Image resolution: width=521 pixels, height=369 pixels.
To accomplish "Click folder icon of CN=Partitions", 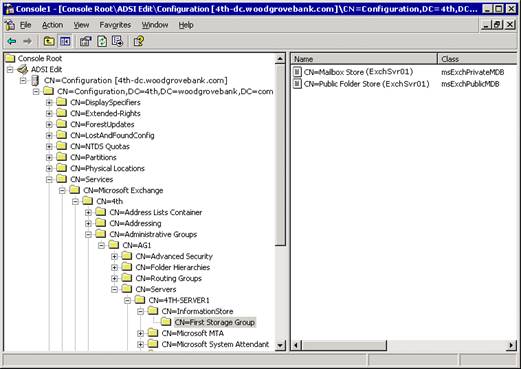I will [x=61, y=157].
